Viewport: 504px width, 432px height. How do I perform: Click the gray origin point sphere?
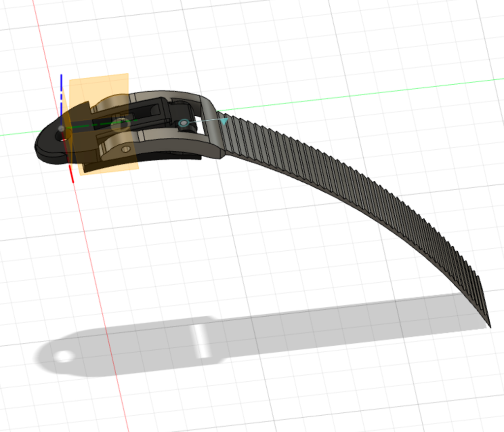[x=61, y=128]
